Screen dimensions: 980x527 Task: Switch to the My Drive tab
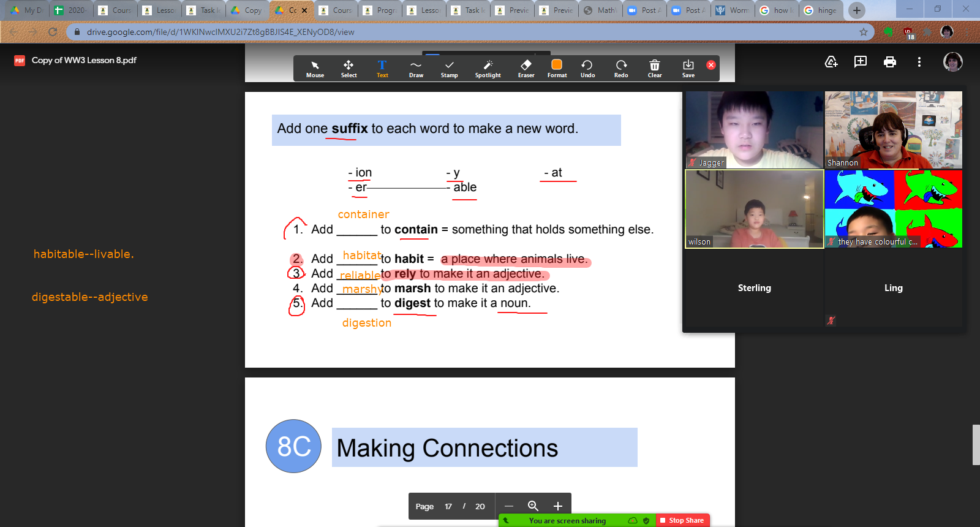(x=27, y=10)
